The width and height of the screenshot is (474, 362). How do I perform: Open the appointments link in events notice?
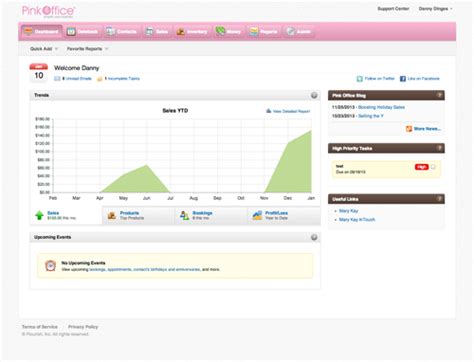pos(119,269)
